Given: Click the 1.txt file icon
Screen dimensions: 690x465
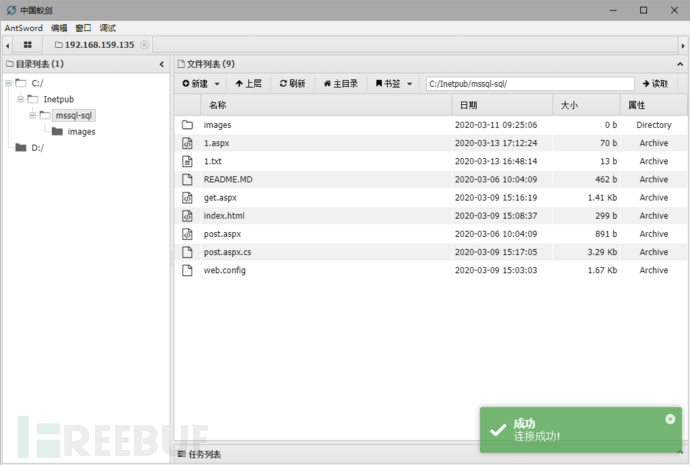Looking at the screenshot, I should 187,161.
